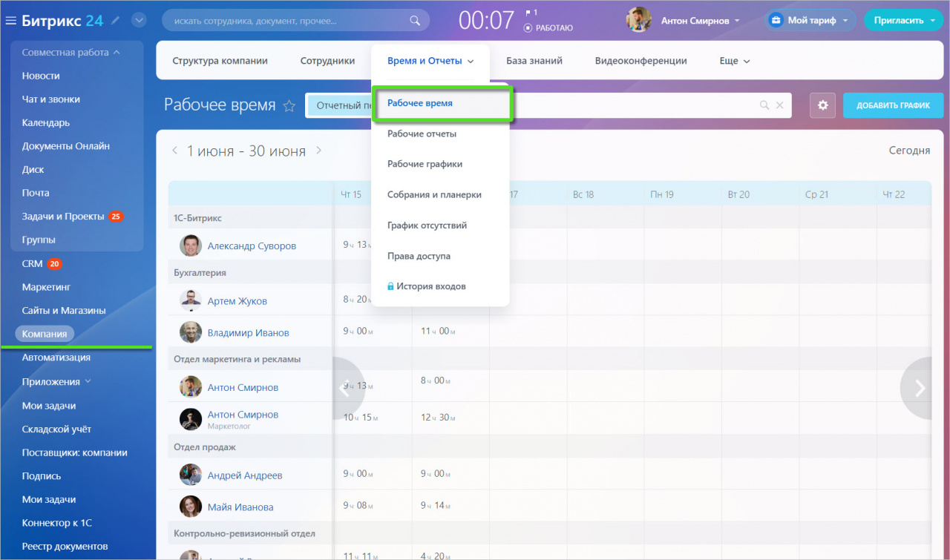Clear the filter with the X icon
Image resolution: width=950 pixels, height=560 pixels.
point(780,105)
